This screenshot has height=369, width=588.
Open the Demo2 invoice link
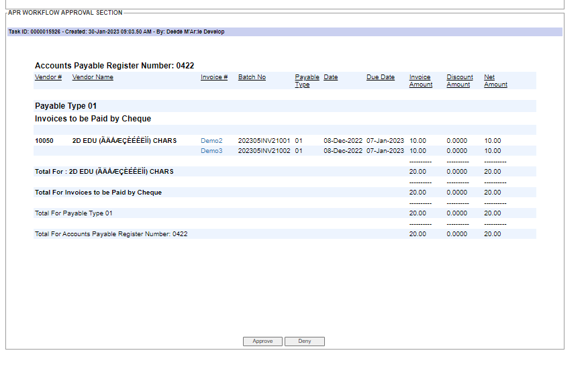[x=211, y=141]
